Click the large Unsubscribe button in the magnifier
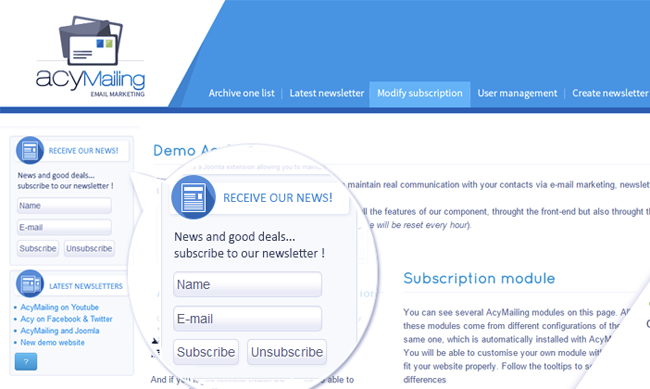650x389 pixels. [x=287, y=352]
